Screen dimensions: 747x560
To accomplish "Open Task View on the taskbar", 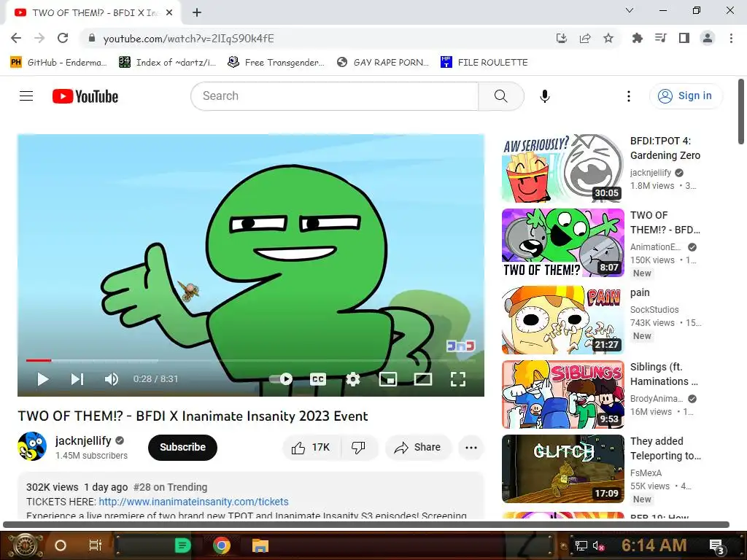I will (96, 545).
